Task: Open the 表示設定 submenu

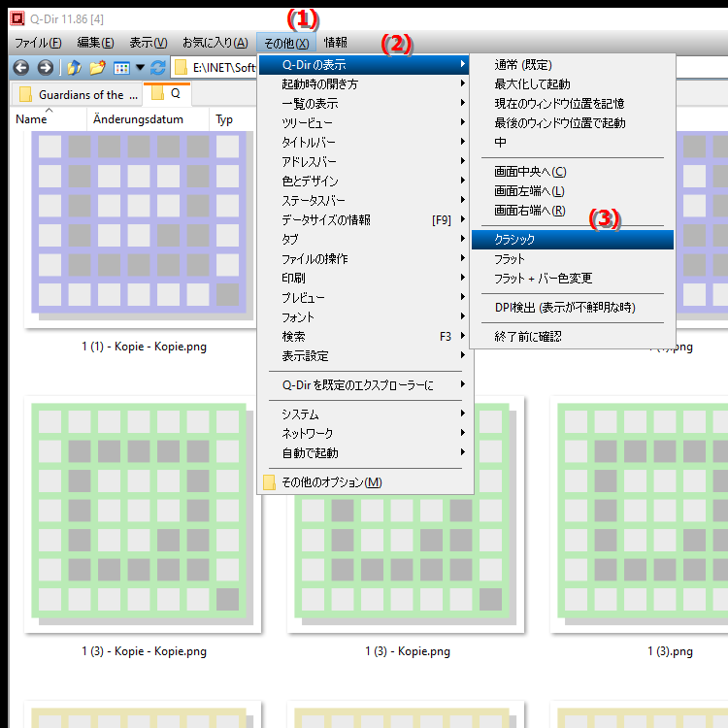Action: [364, 356]
